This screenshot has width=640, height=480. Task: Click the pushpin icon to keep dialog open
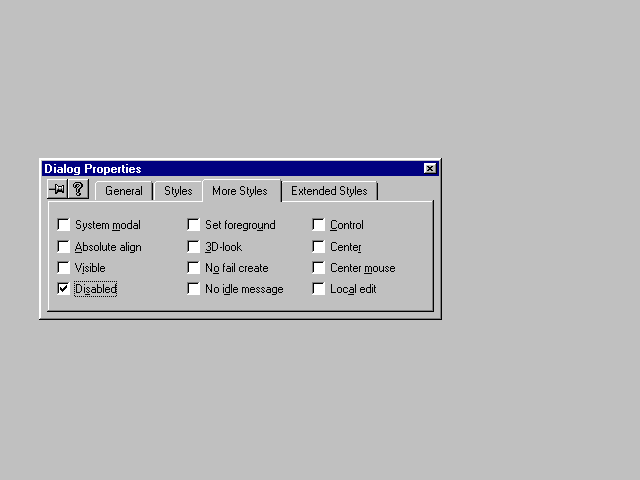point(57,189)
